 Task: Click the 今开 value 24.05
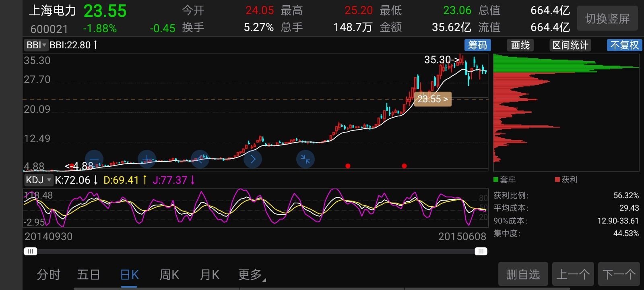point(260,10)
